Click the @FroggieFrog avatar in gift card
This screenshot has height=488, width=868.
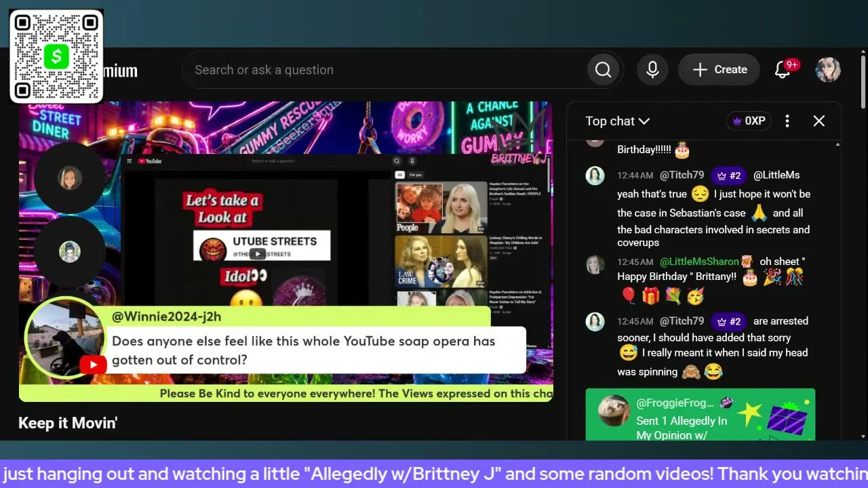[614, 410]
